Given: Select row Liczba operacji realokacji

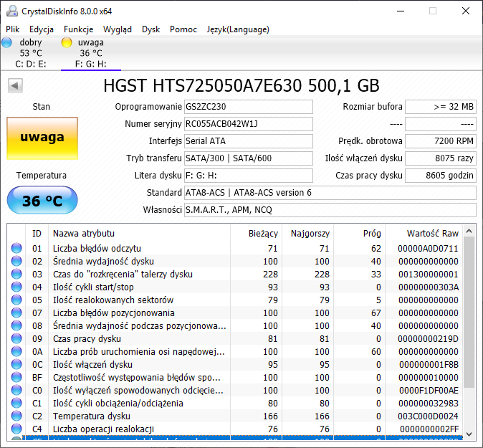Looking at the screenshot, I should click(235, 429).
